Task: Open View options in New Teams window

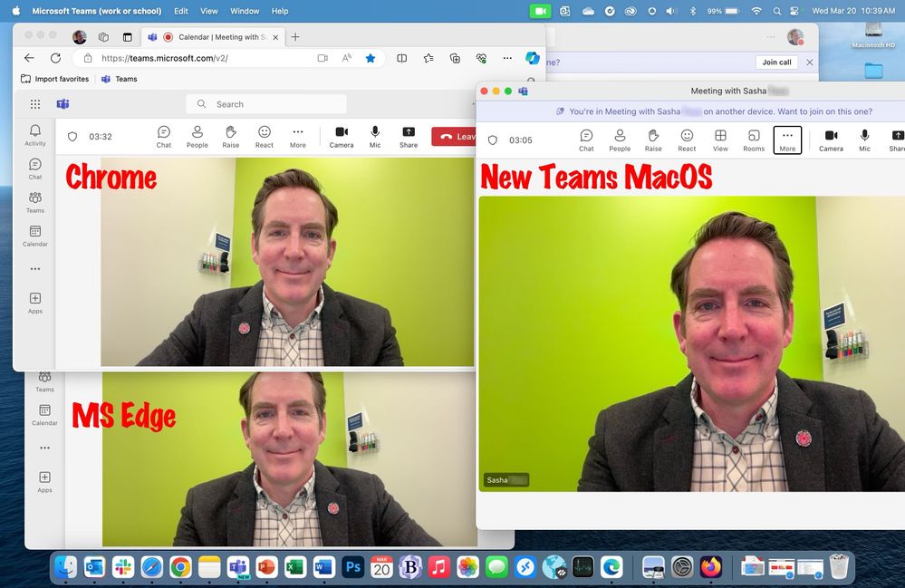Action: (x=720, y=140)
